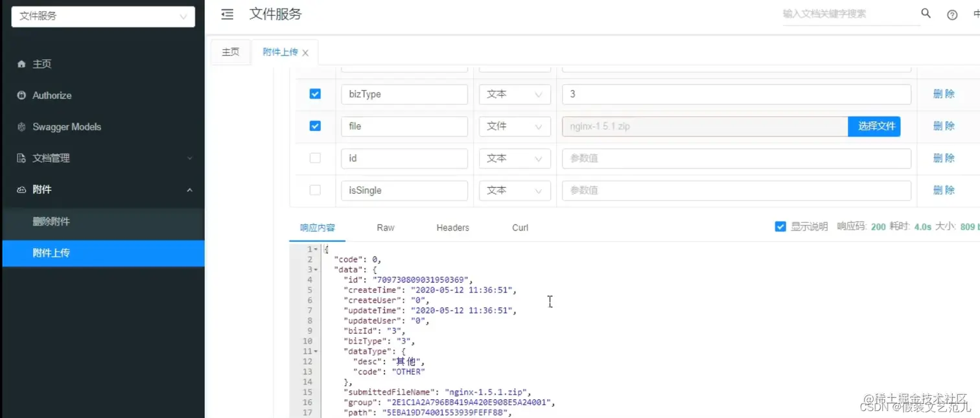Disable the 显示说明 checkbox
The width and height of the screenshot is (980, 418).
click(x=781, y=226)
